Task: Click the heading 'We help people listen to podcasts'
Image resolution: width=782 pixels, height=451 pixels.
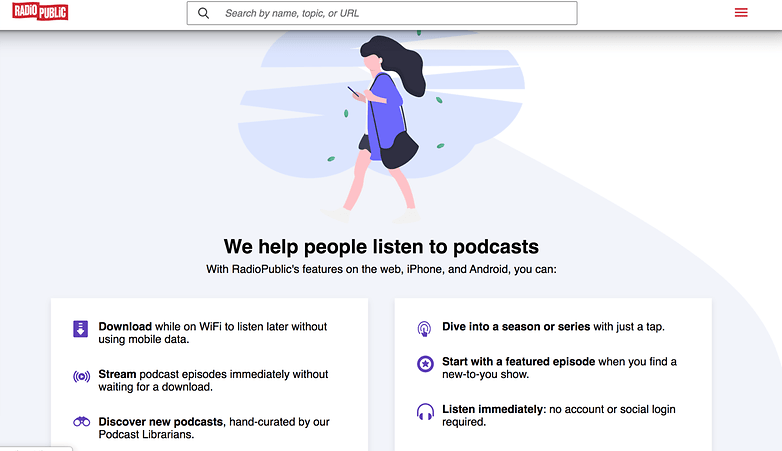Action: (381, 247)
